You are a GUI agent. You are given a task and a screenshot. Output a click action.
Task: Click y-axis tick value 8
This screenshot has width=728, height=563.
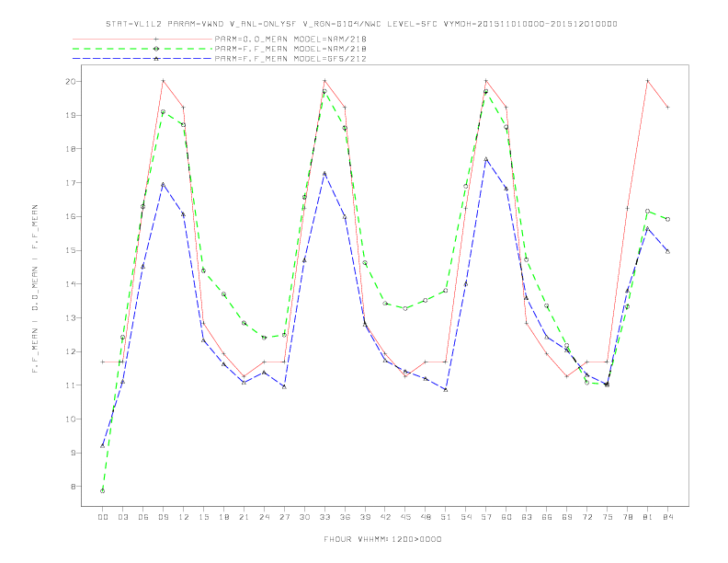click(x=74, y=487)
